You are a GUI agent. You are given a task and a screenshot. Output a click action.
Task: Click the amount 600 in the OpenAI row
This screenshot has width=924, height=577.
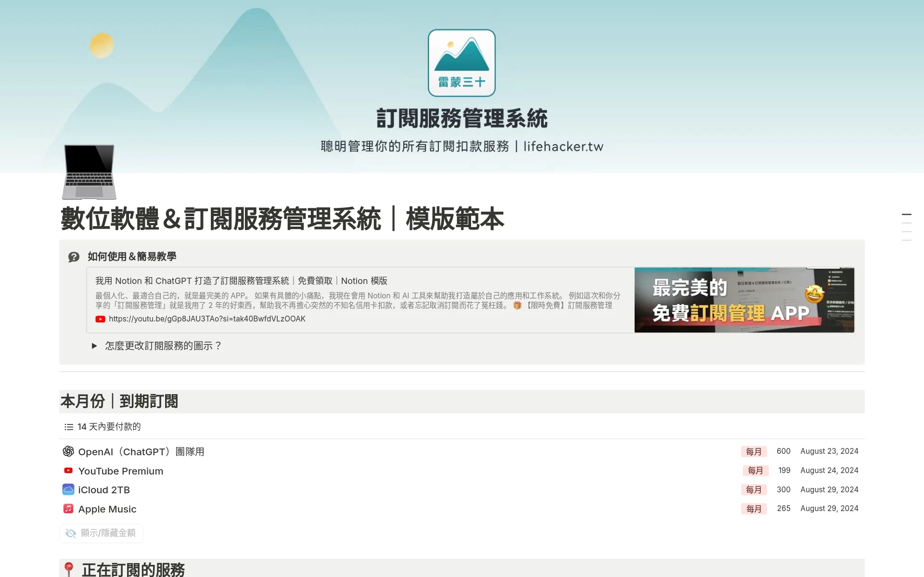click(783, 451)
